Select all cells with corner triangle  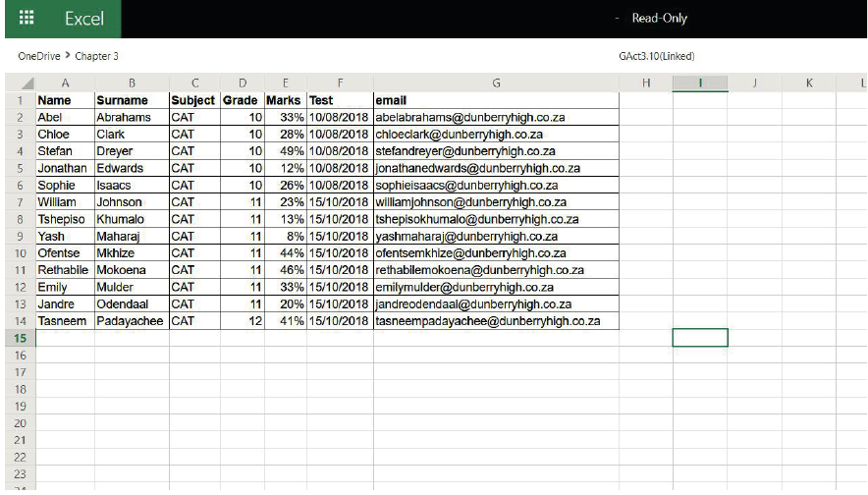(21, 83)
